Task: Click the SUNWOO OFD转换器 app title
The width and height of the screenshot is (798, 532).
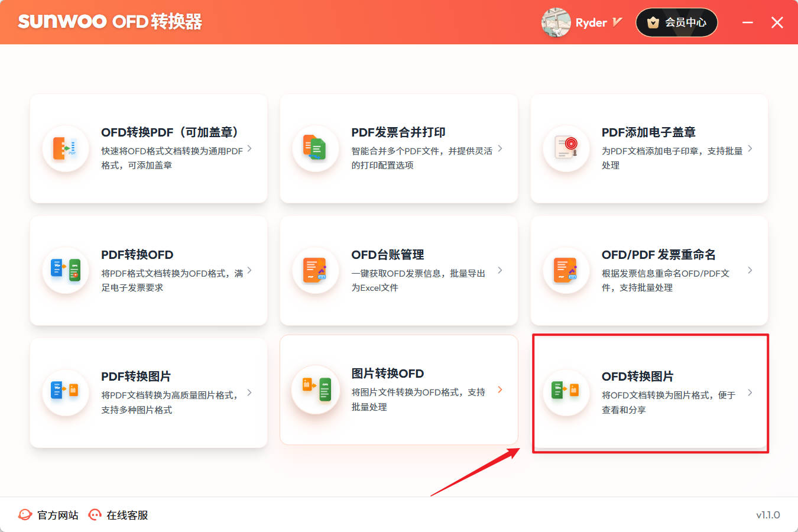Action: click(x=110, y=22)
